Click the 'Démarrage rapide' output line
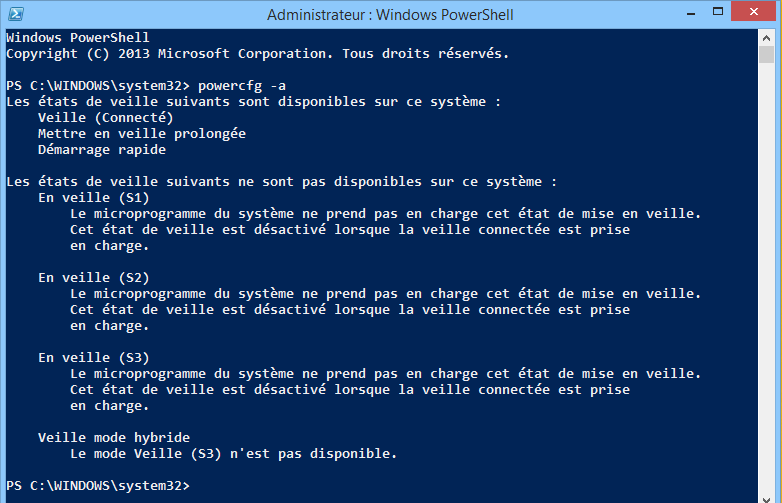The height and width of the screenshot is (503, 782). [x=101, y=149]
